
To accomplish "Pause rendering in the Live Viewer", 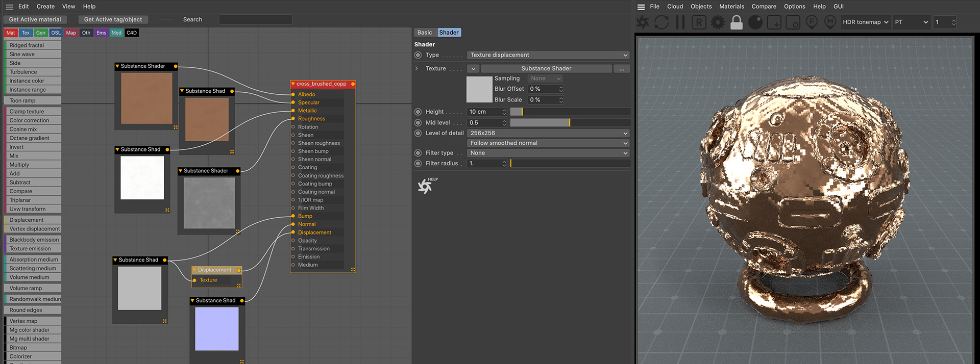I will point(680,22).
